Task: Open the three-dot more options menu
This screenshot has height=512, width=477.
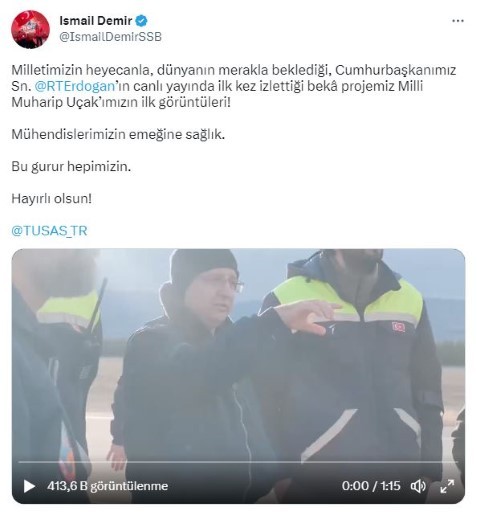Action: point(458,21)
